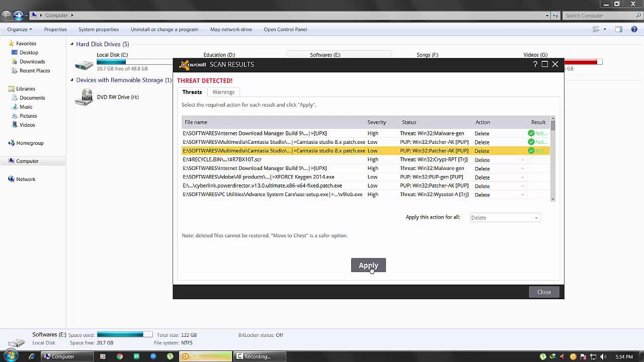Change view using the view icon

[x=596, y=29]
